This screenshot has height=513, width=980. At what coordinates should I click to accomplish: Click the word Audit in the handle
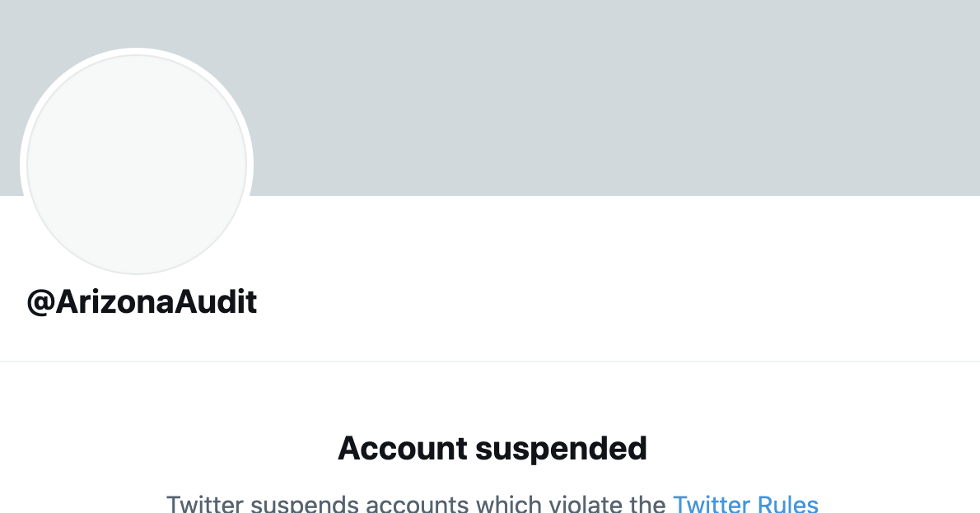point(216,302)
